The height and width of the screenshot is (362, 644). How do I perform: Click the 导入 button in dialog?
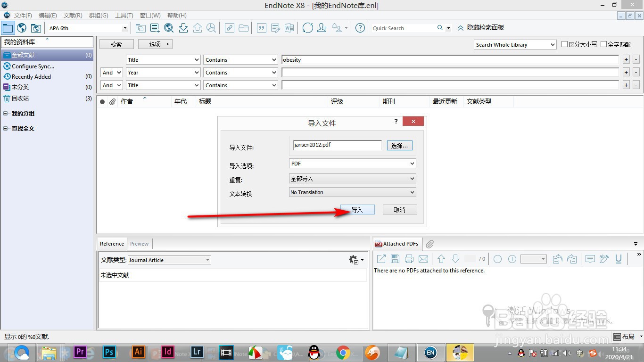[357, 210]
